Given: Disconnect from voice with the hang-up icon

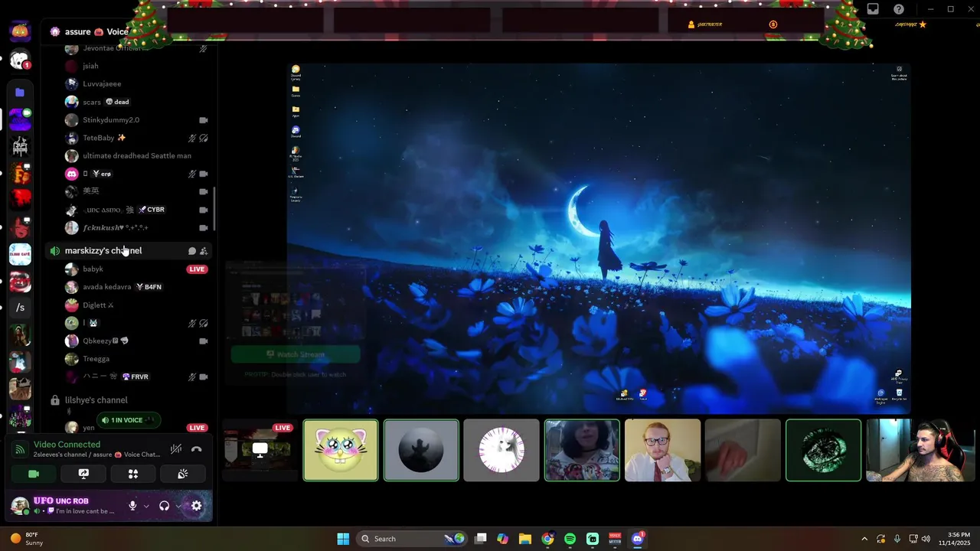Looking at the screenshot, I should click(x=196, y=449).
